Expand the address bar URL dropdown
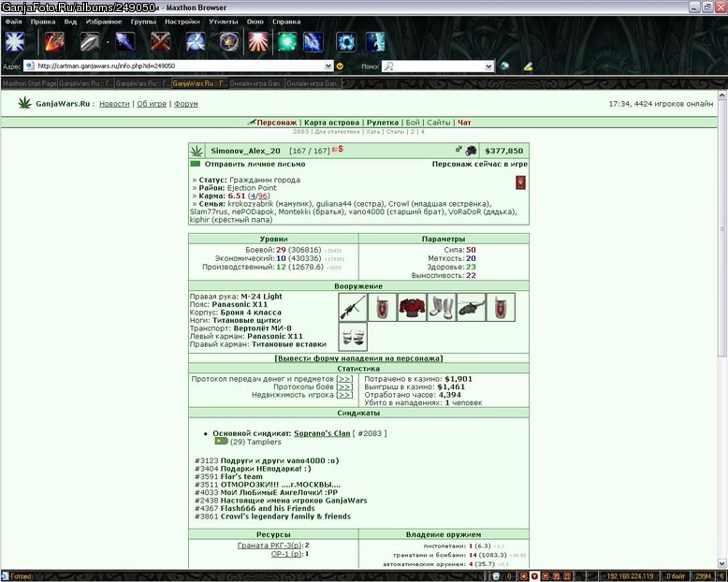Image resolution: width=728 pixels, height=582 pixels. click(x=328, y=66)
